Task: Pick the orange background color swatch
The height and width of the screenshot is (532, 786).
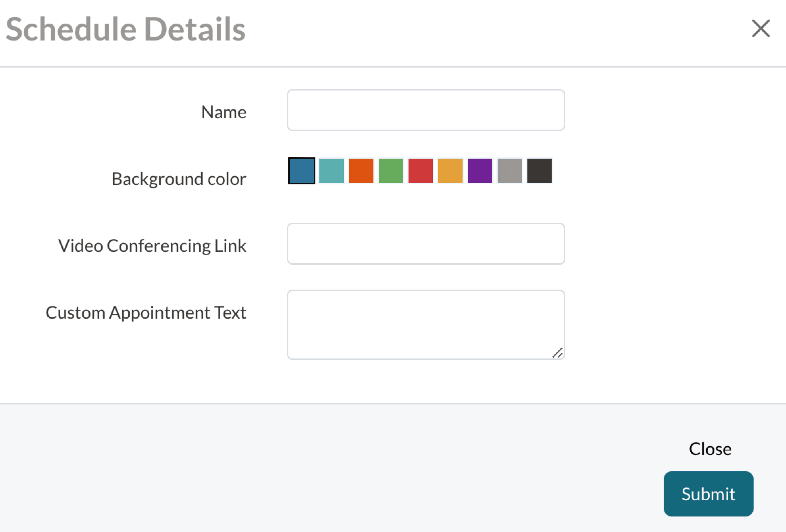Action: (361, 171)
